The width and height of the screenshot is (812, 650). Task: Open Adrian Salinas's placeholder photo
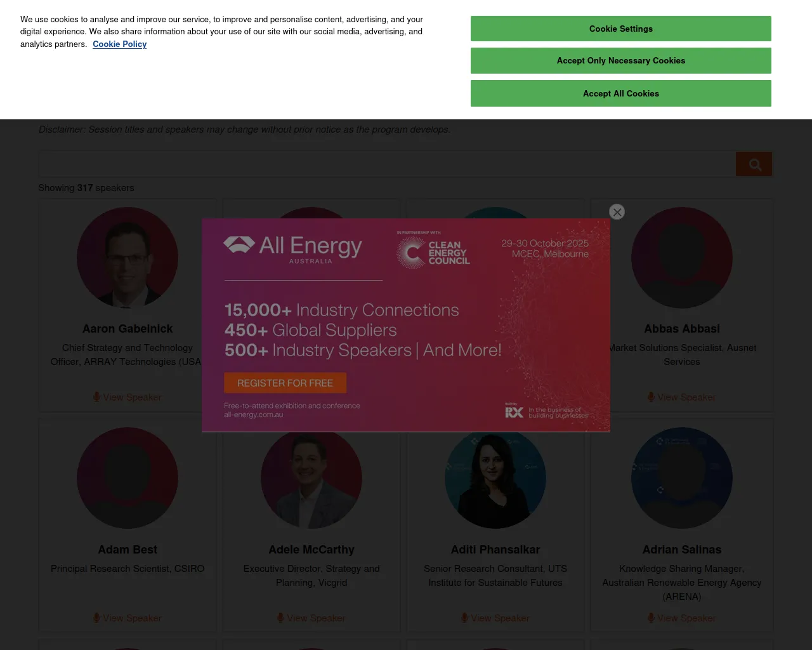(682, 478)
